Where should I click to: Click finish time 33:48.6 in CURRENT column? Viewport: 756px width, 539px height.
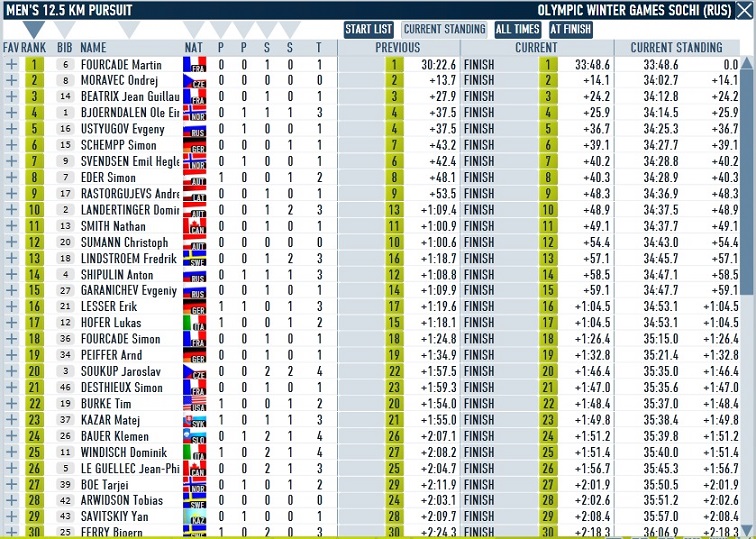coord(593,65)
